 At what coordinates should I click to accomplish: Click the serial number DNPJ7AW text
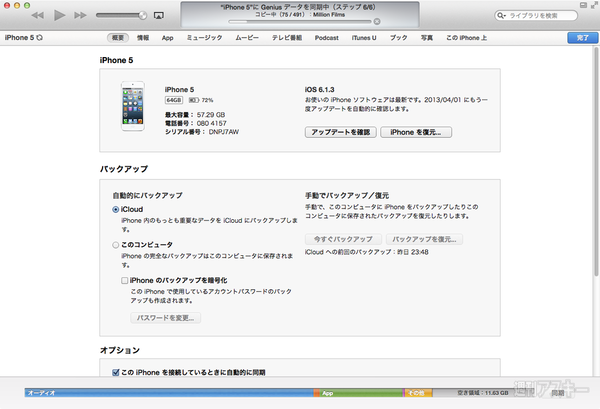click(224, 132)
